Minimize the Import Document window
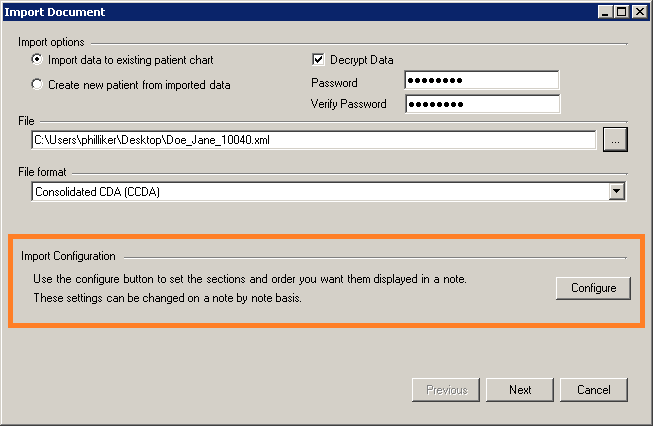The height and width of the screenshot is (426, 653). [605, 12]
